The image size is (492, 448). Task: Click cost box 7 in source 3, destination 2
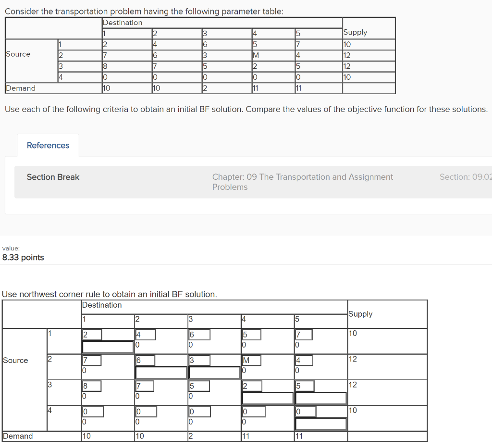click(x=145, y=386)
